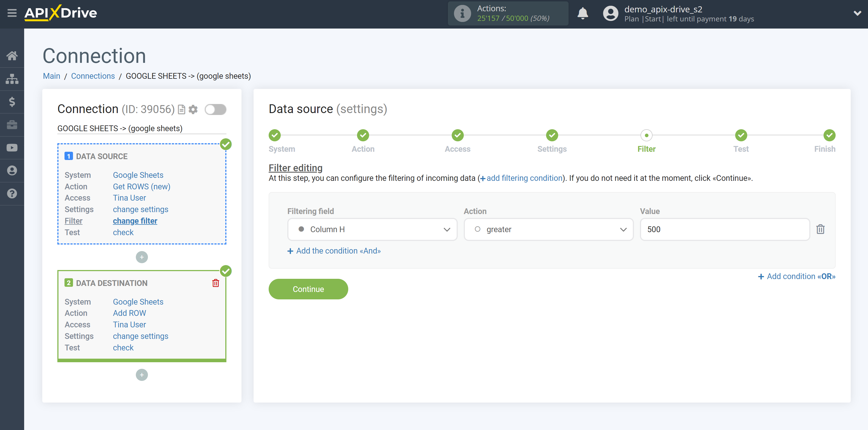Click Data Destination Google Sheets link

coord(138,302)
